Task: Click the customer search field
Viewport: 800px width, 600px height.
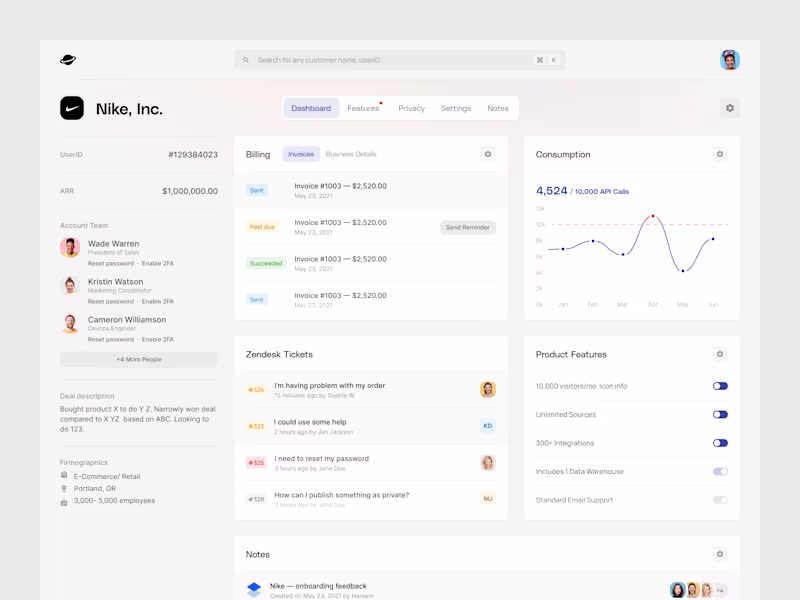Action: (399, 60)
